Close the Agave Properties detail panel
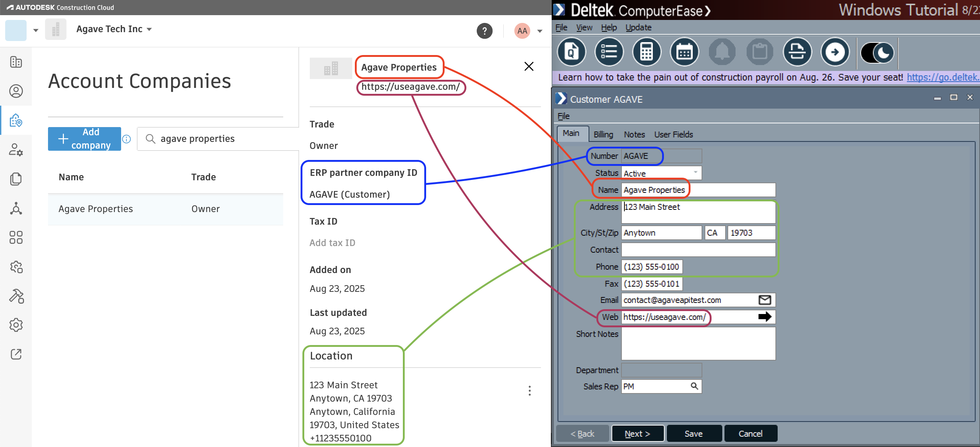Image resolution: width=980 pixels, height=447 pixels. pyautogui.click(x=529, y=66)
